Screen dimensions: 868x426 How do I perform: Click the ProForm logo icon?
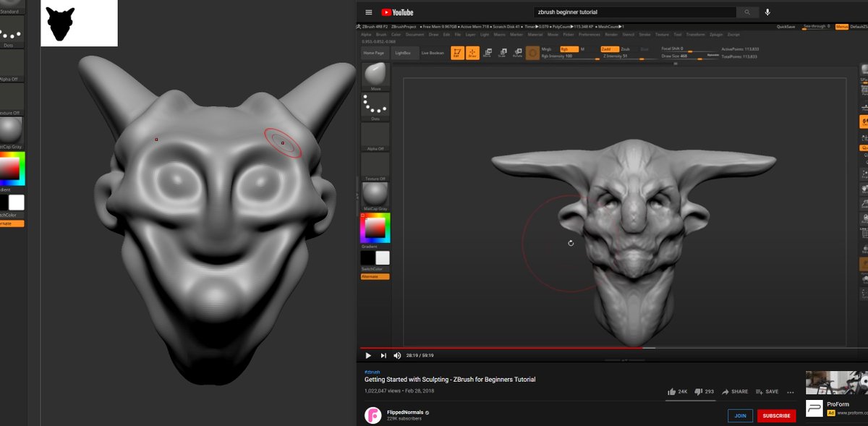(x=814, y=407)
